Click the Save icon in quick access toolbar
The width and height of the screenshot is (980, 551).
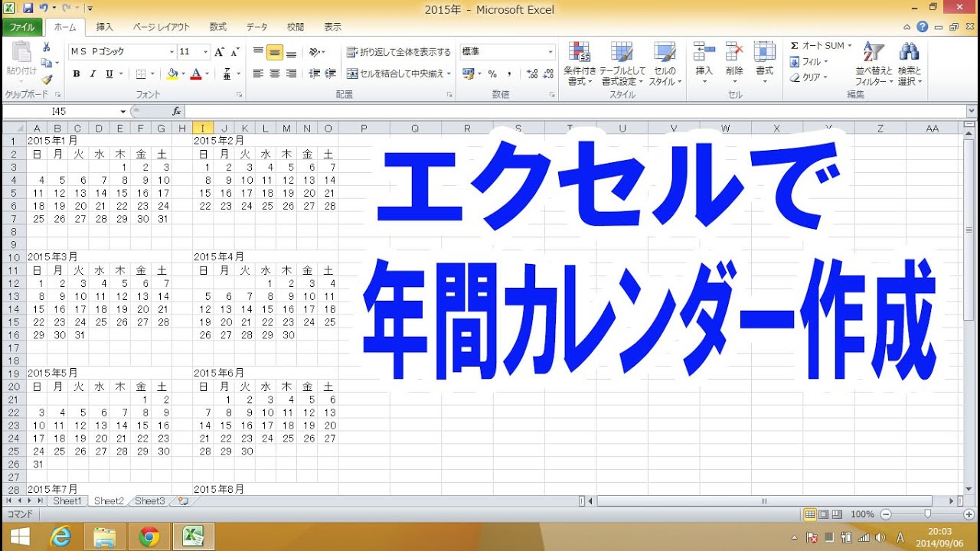click(x=28, y=8)
